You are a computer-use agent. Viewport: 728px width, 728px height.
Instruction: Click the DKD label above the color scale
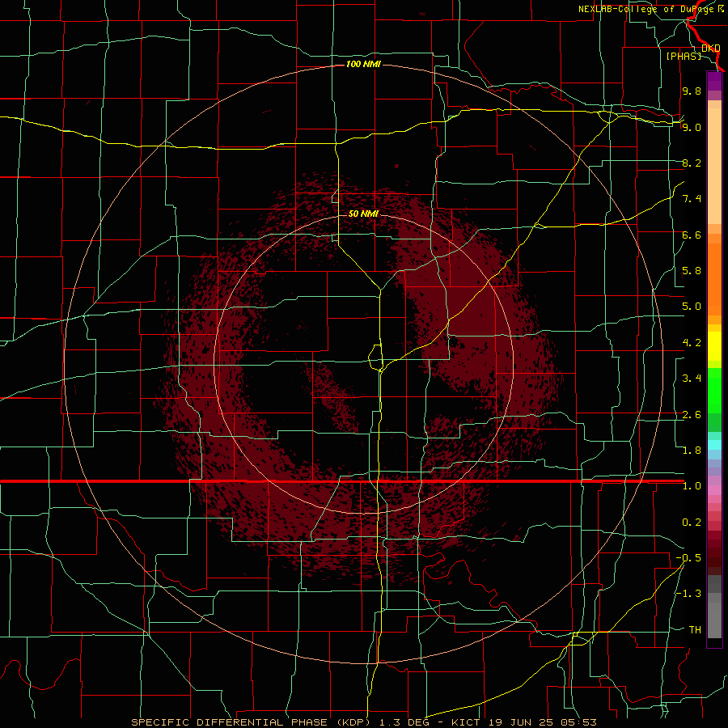point(711,49)
